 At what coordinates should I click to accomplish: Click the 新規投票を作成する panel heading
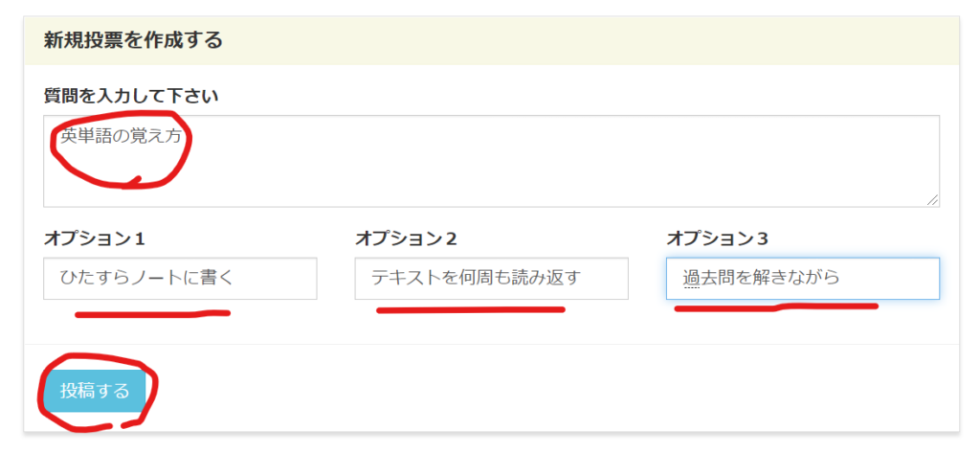[x=133, y=40]
